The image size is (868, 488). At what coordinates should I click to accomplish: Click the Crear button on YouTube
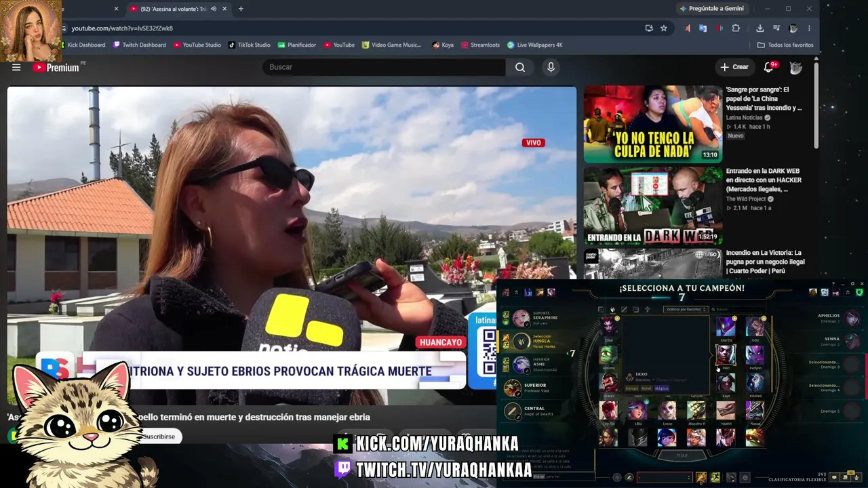click(x=734, y=67)
